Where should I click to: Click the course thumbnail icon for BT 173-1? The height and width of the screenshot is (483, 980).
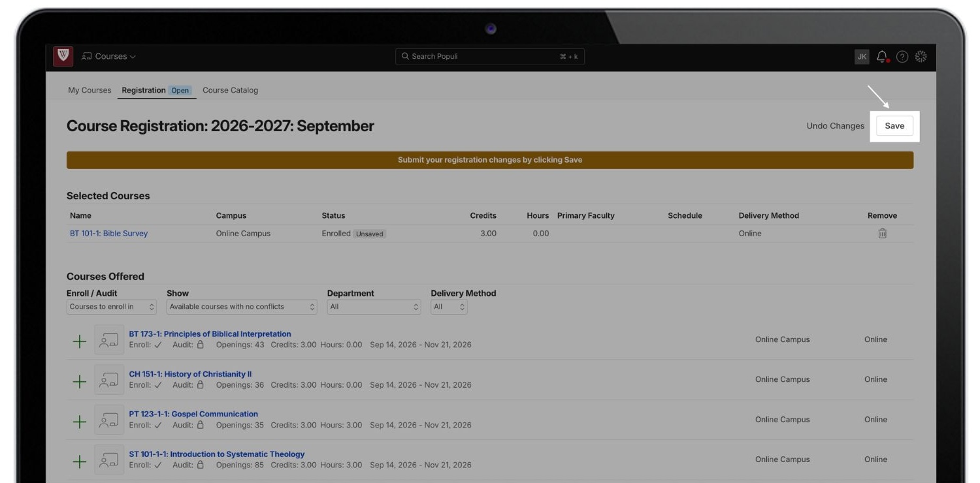pyautogui.click(x=109, y=339)
